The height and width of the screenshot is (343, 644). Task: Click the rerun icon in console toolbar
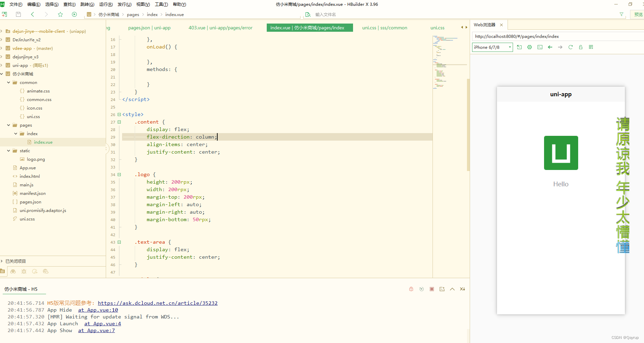pos(422,289)
